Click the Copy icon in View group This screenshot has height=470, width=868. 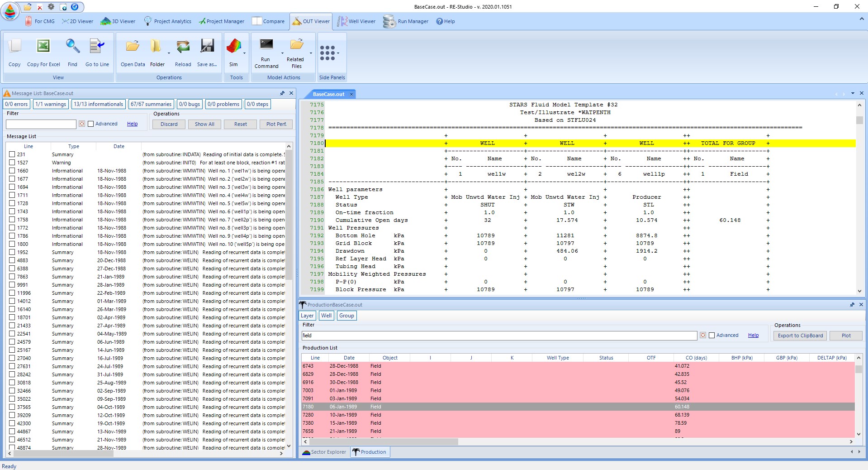pos(14,46)
